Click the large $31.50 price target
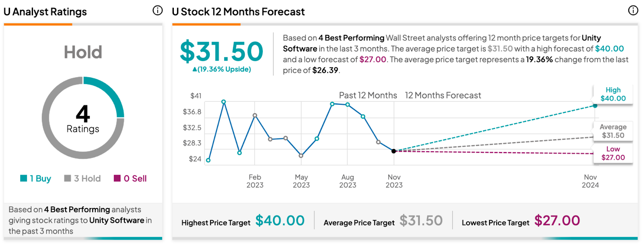This screenshot has height=245, width=644. tap(221, 51)
